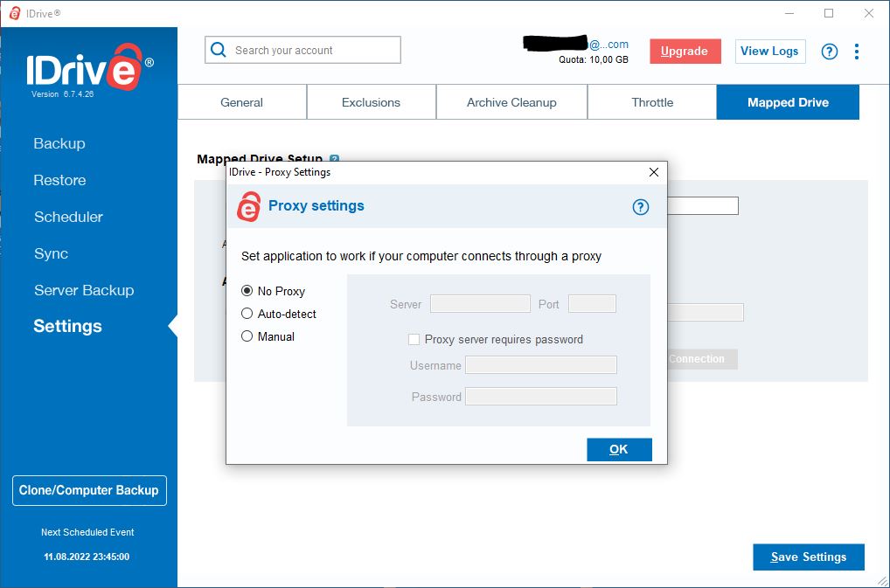
Task: Click the search magnifier icon
Action: tap(218, 50)
